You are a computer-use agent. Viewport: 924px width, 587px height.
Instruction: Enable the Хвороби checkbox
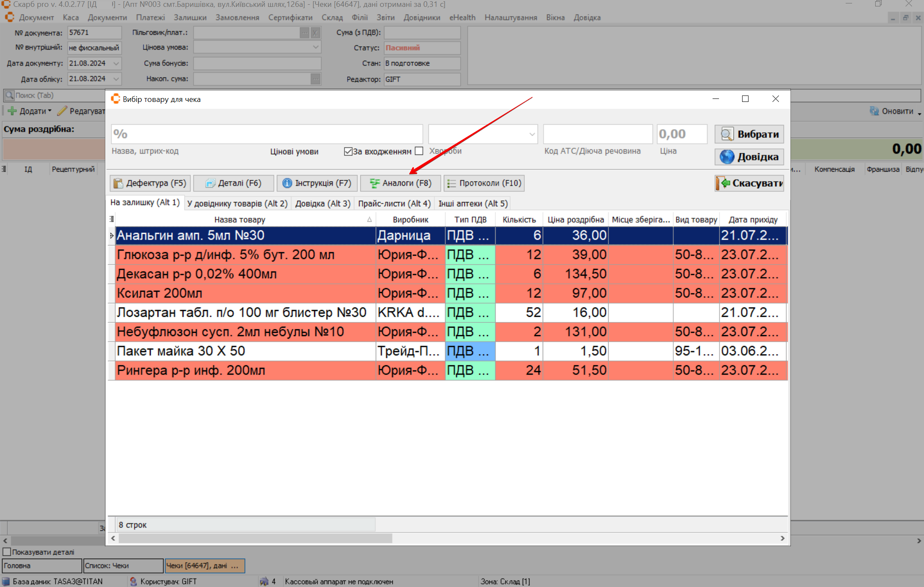pos(419,151)
